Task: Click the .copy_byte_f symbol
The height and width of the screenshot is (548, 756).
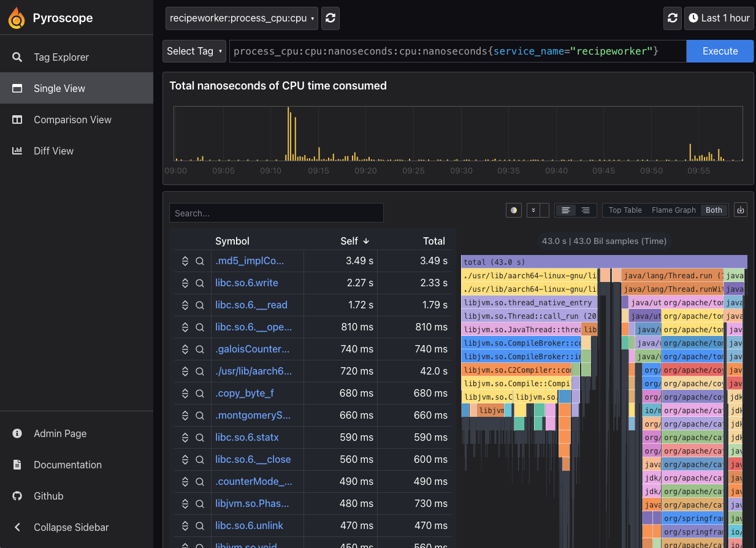Action: pyautogui.click(x=245, y=394)
